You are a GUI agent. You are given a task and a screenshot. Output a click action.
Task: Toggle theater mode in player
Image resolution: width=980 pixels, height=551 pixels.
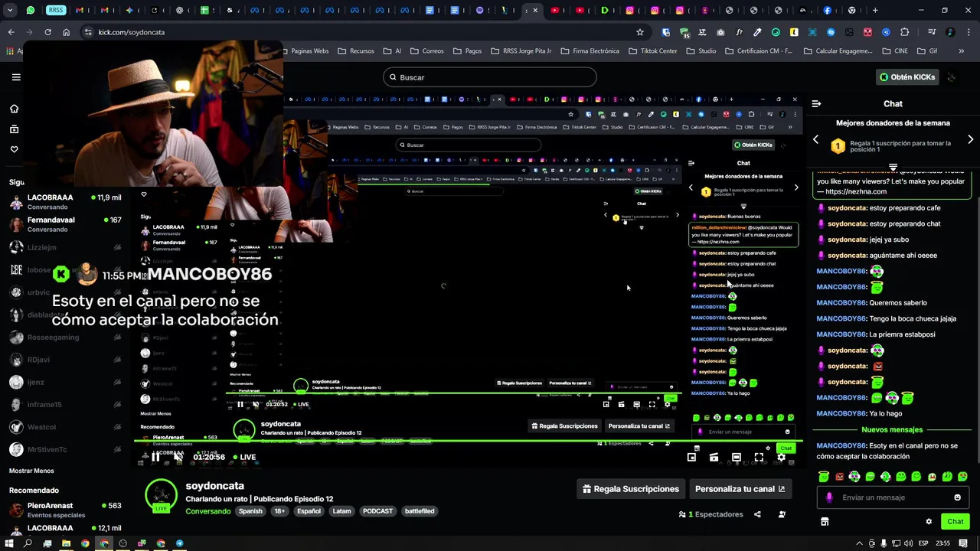(737, 458)
